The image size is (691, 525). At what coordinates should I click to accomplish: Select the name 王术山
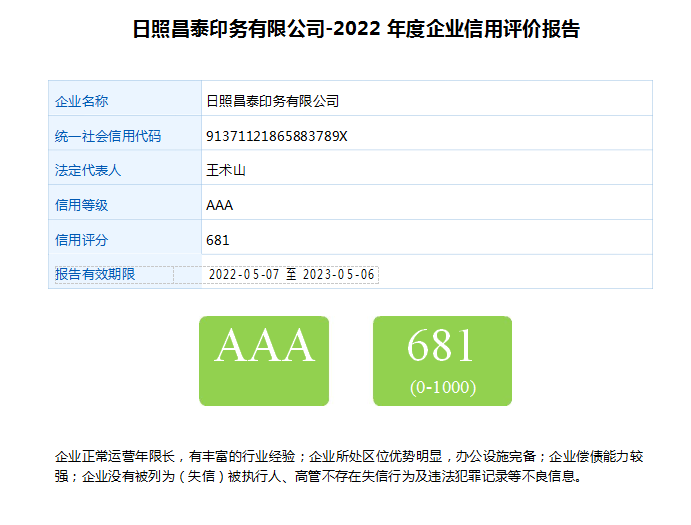(x=226, y=170)
